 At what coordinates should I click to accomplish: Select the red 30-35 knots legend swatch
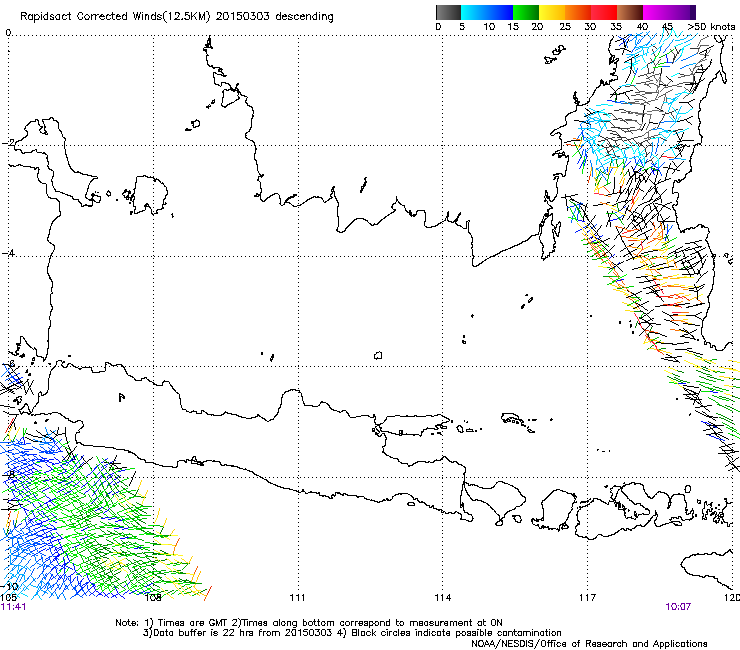coord(604,12)
